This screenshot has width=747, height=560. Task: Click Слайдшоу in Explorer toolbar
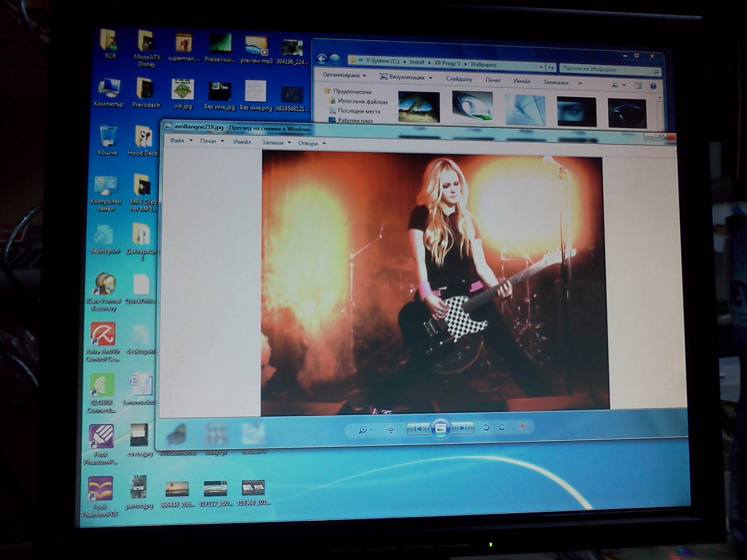pyautogui.click(x=459, y=79)
